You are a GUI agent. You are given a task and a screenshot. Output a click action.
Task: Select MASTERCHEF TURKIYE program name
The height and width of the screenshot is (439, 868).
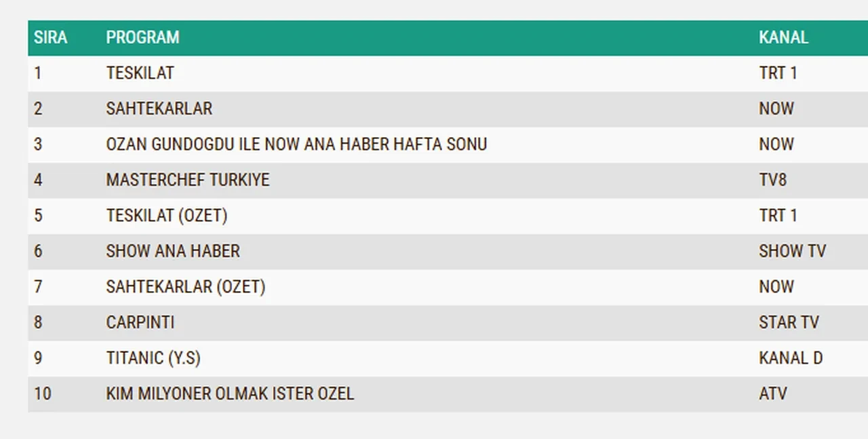187,180
